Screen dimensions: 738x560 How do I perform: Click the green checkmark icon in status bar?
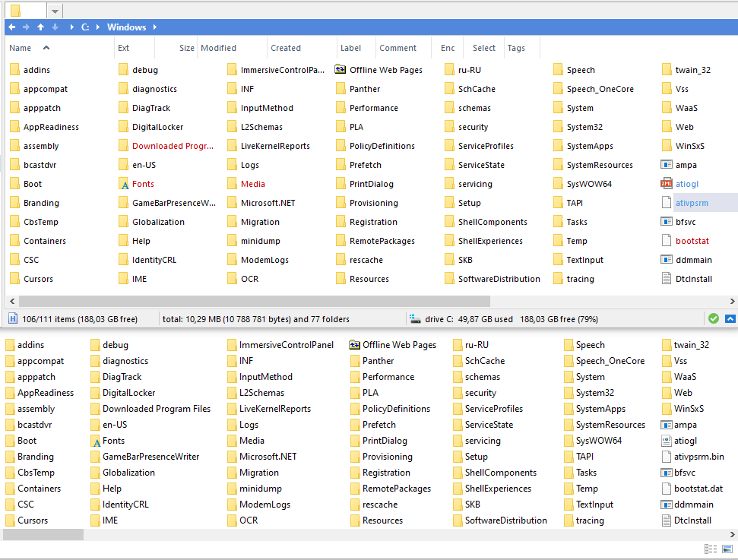tap(714, 318)
